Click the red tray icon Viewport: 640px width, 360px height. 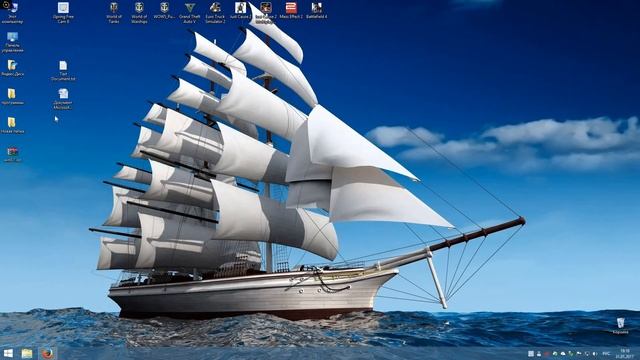pyautogui.click(x=547, y=353)
